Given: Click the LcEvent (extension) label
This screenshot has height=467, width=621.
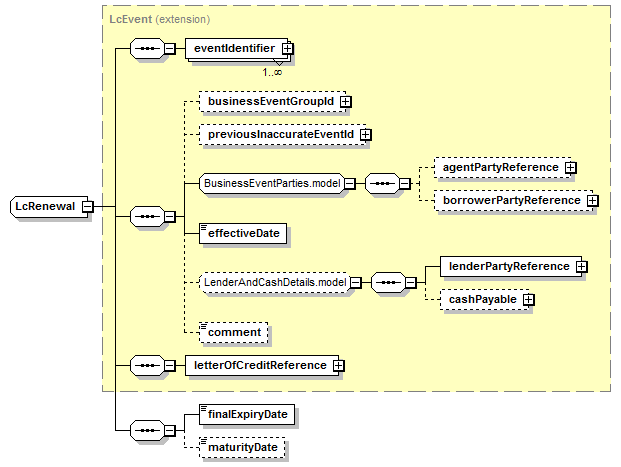Looking at the screenshot, I should tap(160, 19).
